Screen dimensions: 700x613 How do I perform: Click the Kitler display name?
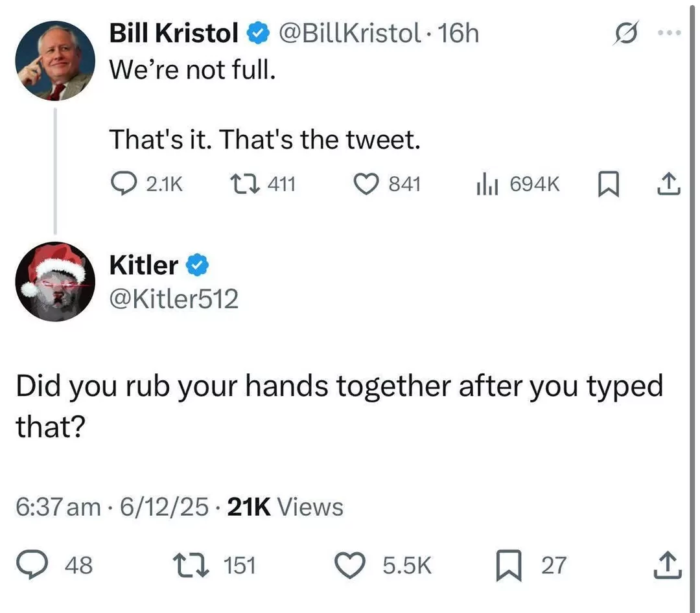pyautogui.click(x=143, y=264)
